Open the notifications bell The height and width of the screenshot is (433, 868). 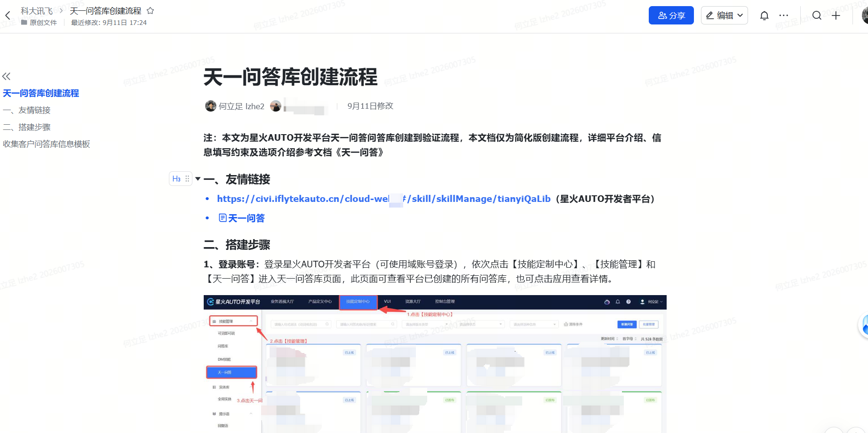tap(764, 16)
